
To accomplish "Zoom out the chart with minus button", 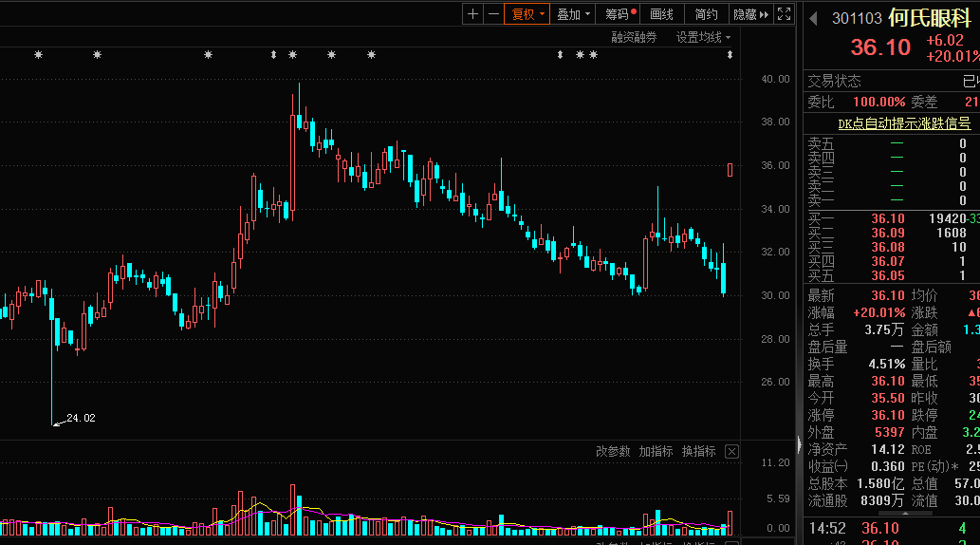I will click(493, 13).
